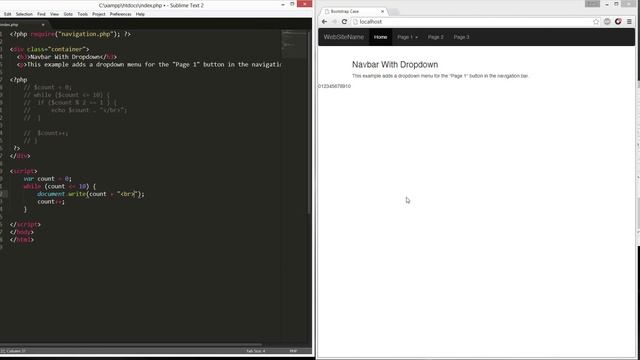Screen dimensions: 640x360
Task: Click the closing </script> tag line
Action: 25,224
